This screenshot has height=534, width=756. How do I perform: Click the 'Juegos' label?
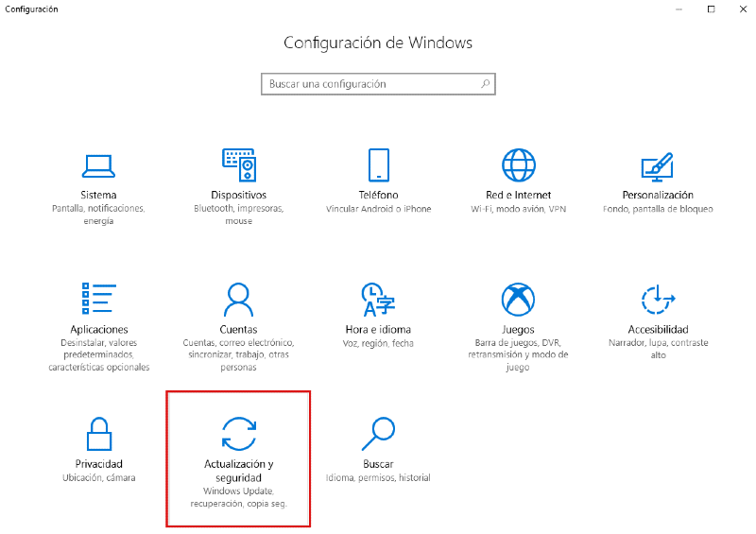click(518, 330)
